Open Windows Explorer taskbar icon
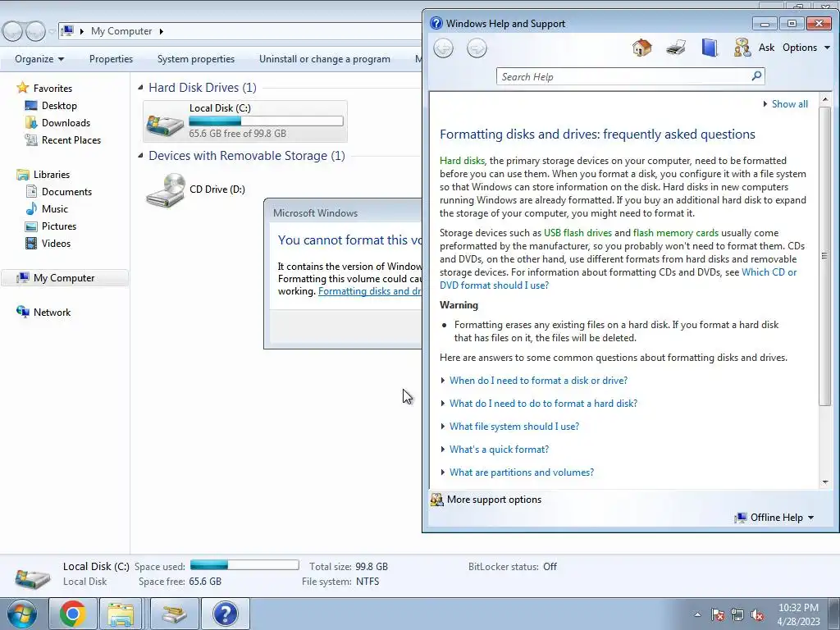840x630 pixels. [121, 614]
